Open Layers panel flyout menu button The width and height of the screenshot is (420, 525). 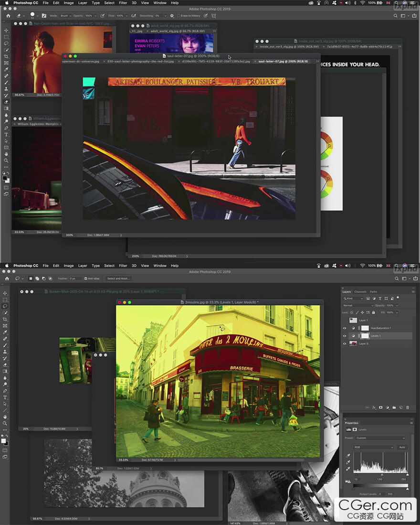pos(413,291)
